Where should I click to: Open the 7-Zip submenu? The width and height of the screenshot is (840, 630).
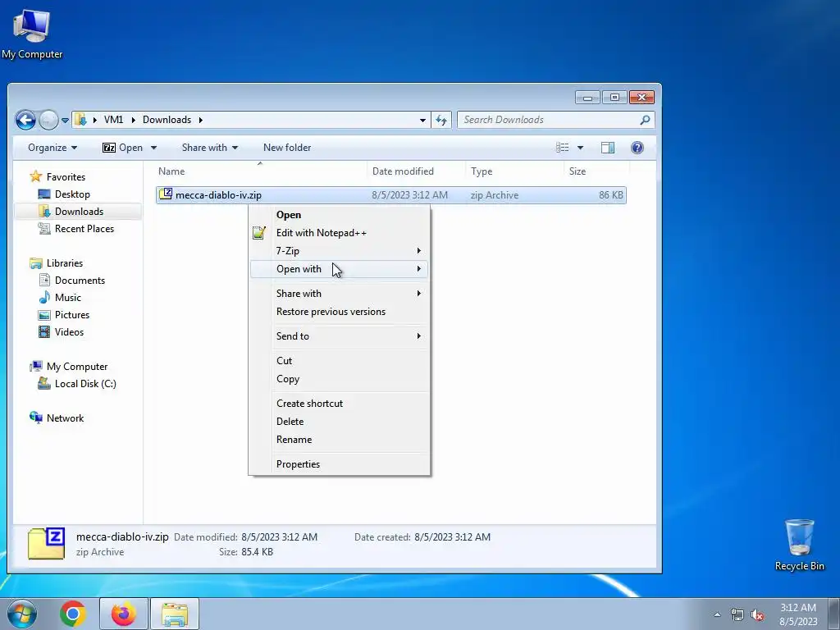(x=339, y=251)
